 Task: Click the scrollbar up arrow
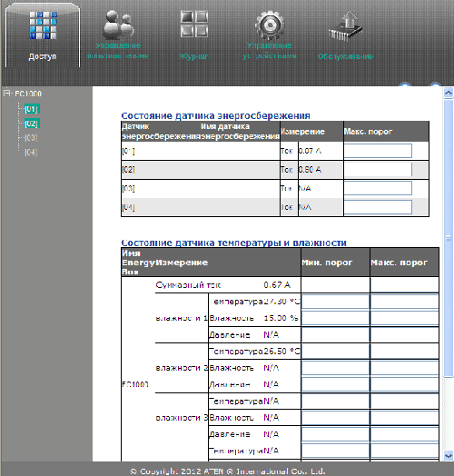449,93
